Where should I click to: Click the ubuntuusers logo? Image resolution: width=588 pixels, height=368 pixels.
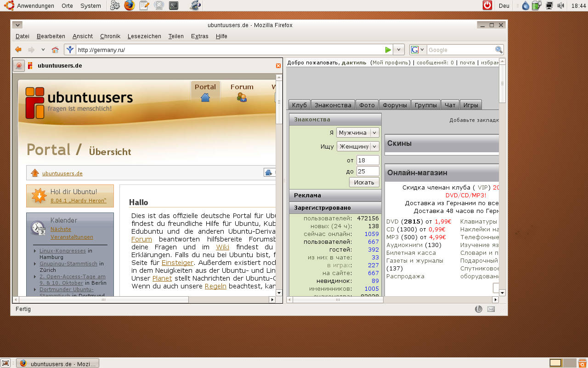pyautogui.click(x=79, y=103)
